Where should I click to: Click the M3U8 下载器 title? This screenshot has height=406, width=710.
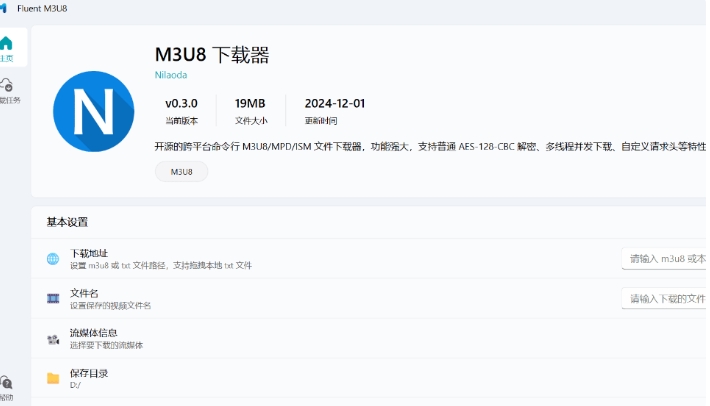[212, 55]
